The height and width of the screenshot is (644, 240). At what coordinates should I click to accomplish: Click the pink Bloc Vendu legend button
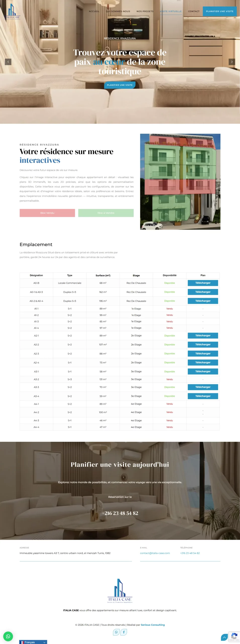tap(47, 213)
